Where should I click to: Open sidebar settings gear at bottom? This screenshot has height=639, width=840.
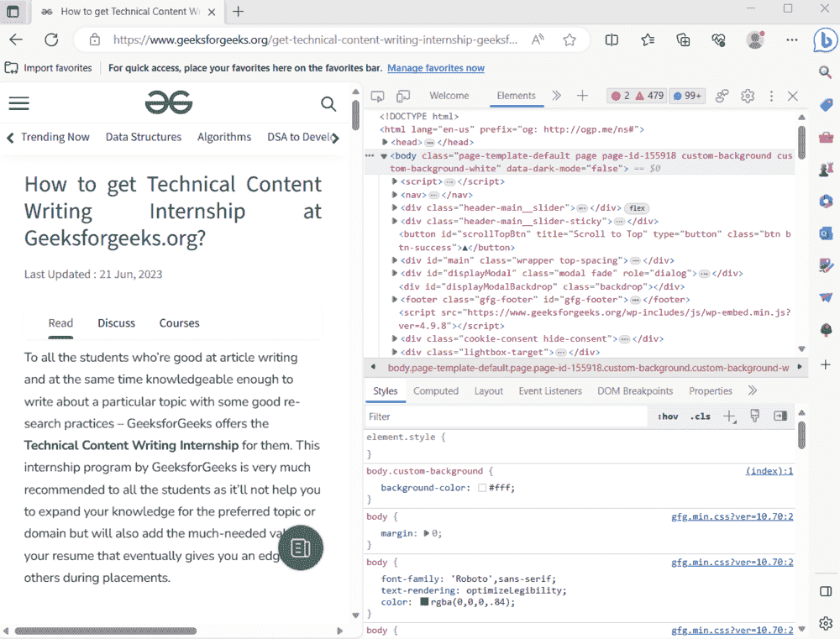(x=826, y=623)
